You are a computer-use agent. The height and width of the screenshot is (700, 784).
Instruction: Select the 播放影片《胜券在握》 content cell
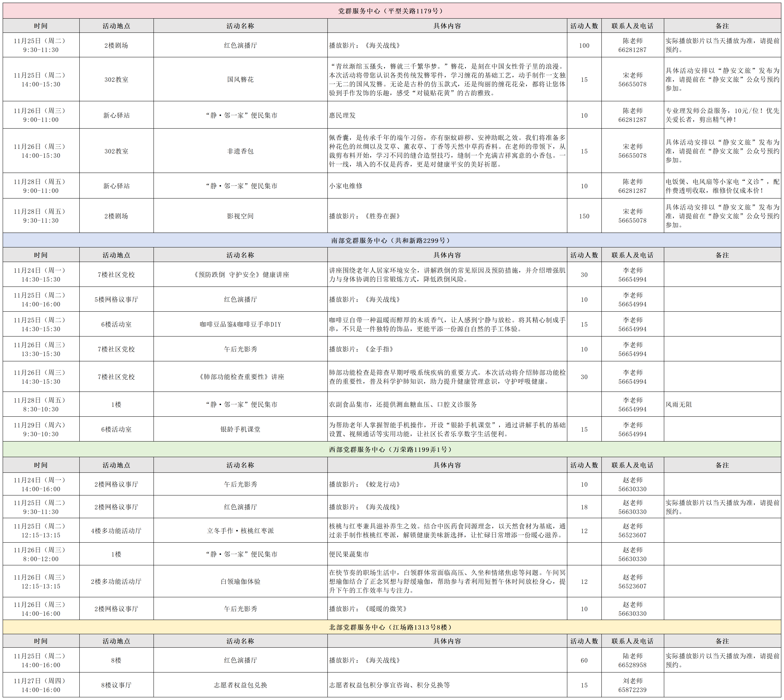(x=365, y=216)
